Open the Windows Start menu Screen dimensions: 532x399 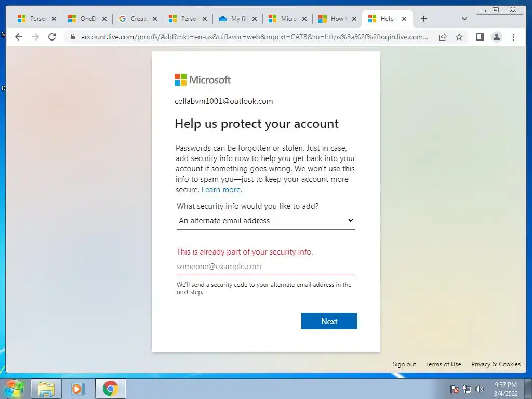(13, 389)
